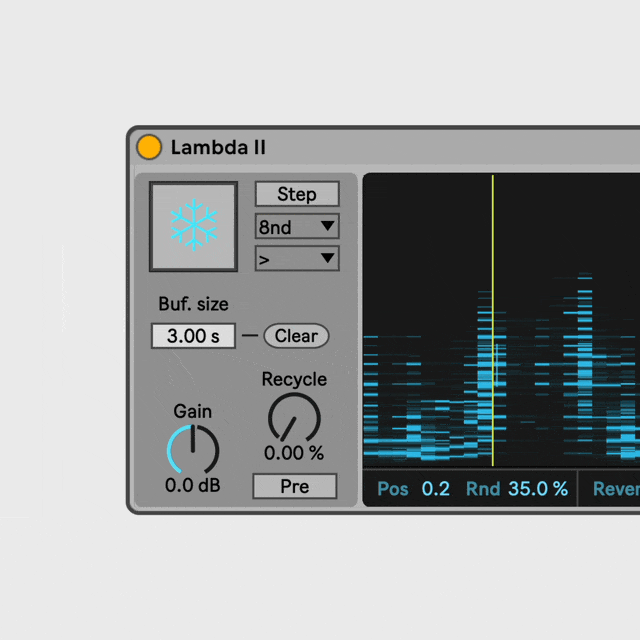Adjust the Gain knob
Viewport: 640px width, 640px height.
(x=193, y=449)
